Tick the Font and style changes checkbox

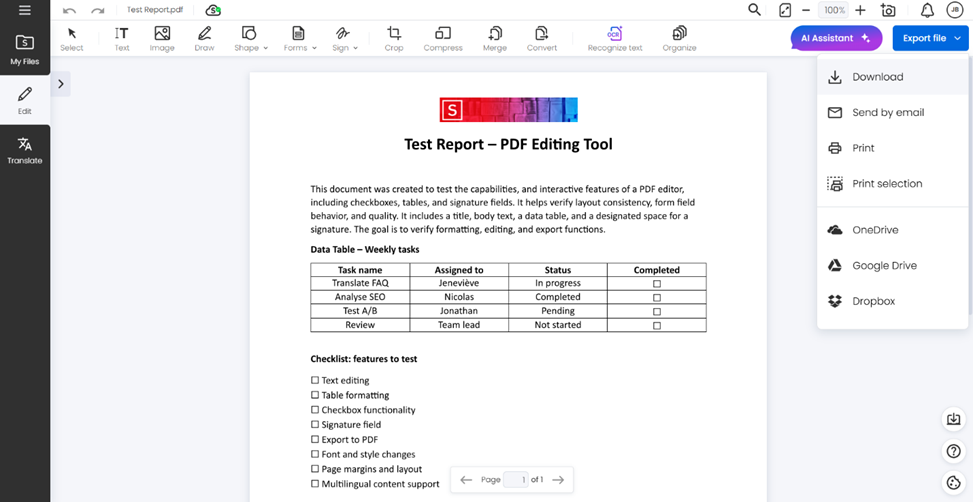tap(315, 454)
